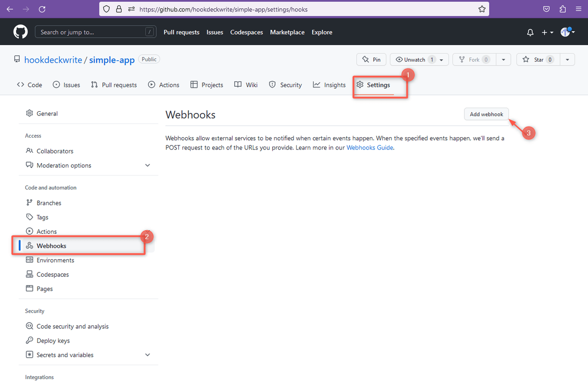The width and height of the screenshot is (588, 387).
Task: Open the Marketplace menu item
Action: [287, 32]
